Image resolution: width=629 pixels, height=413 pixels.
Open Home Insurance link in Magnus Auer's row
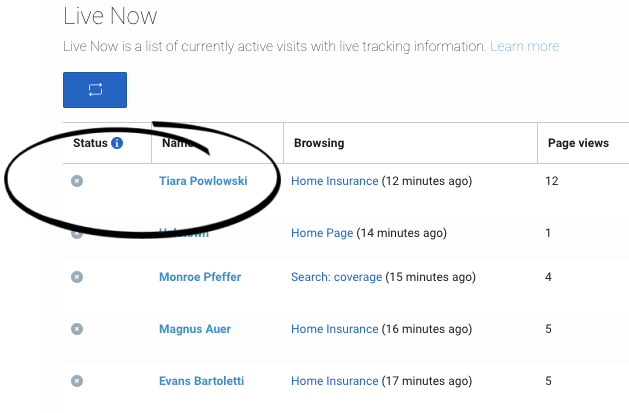[x=335, y=329]
